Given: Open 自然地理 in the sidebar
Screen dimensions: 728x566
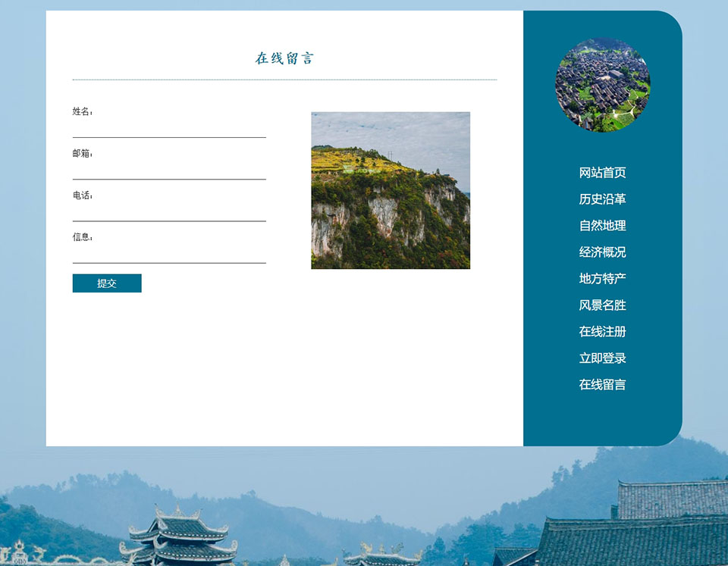Looking at the screenshot, I should coord(602,226).
